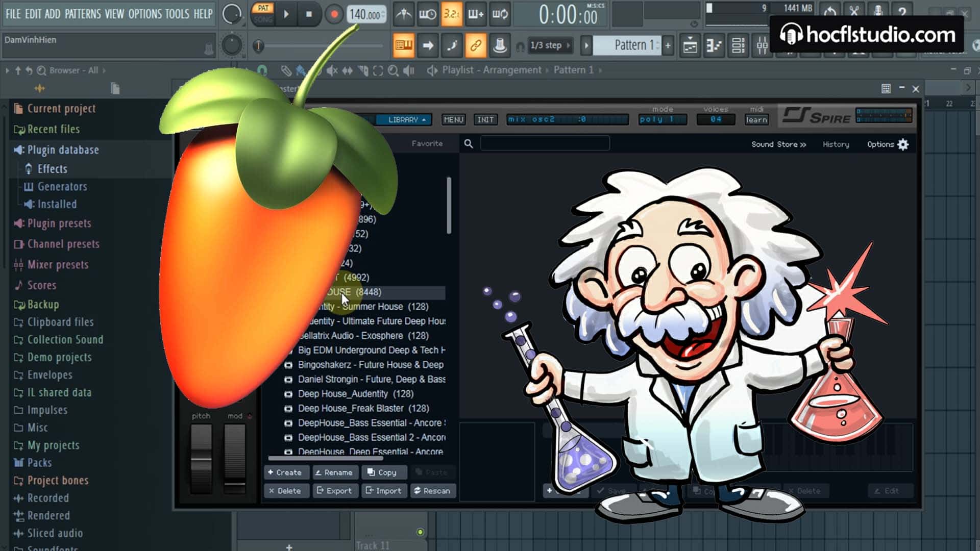Click the step editing arrow icon

(x=428, y=45)
